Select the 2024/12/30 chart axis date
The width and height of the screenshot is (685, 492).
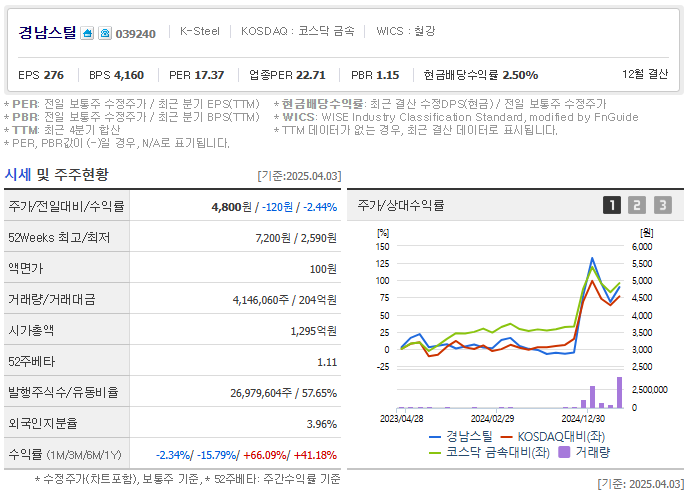coord(583,418)
